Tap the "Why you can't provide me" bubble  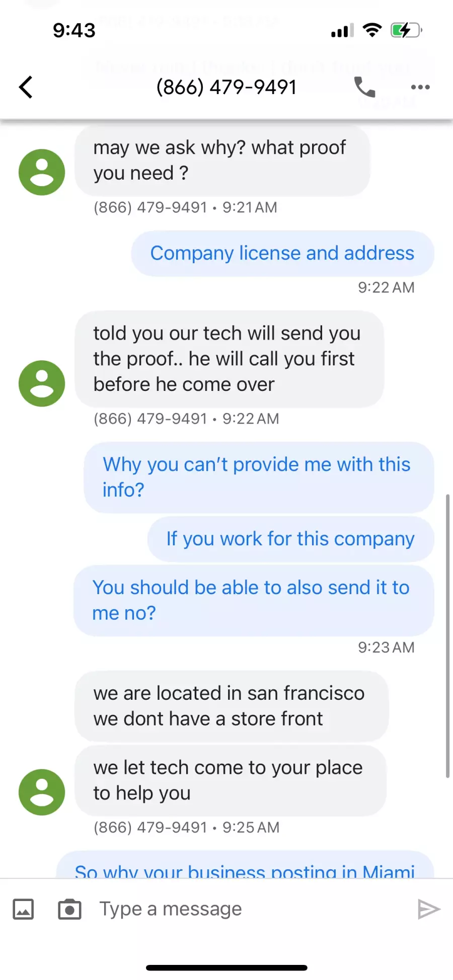pyautogui.click(x=259, y=476)
